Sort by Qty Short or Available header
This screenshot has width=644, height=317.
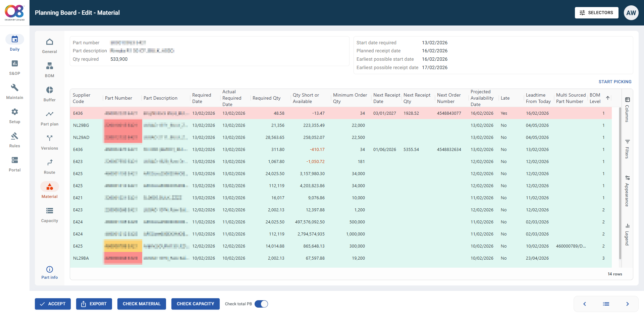(x=306, y=98)
